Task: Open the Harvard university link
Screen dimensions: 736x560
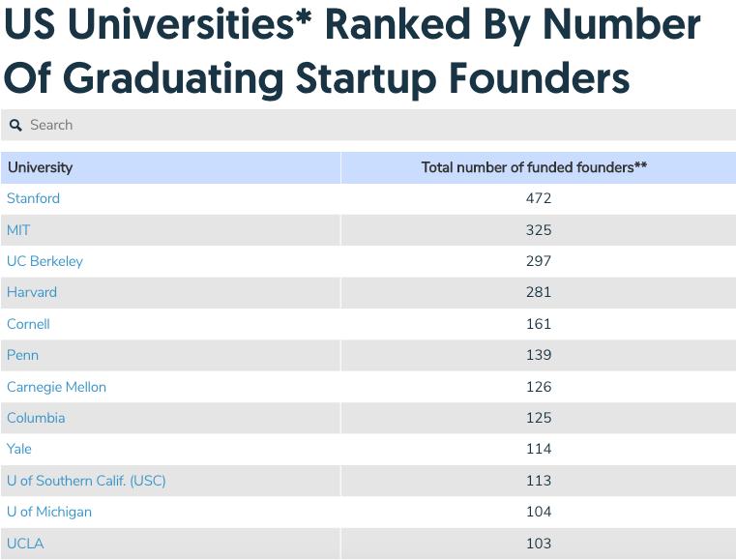Action: point(32,292)
